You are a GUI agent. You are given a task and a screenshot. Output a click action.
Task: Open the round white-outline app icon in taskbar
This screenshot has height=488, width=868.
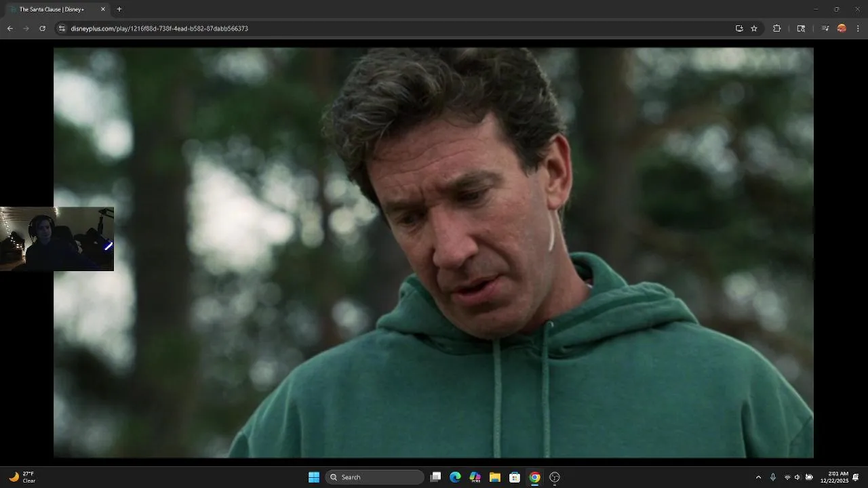tap(555, 477)
